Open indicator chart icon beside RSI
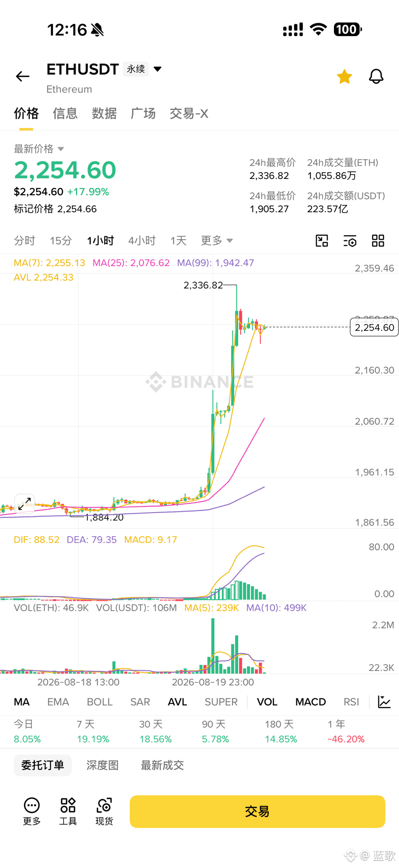Image resolution: width=399 pixels, height=868 pixels. [385, 702]
